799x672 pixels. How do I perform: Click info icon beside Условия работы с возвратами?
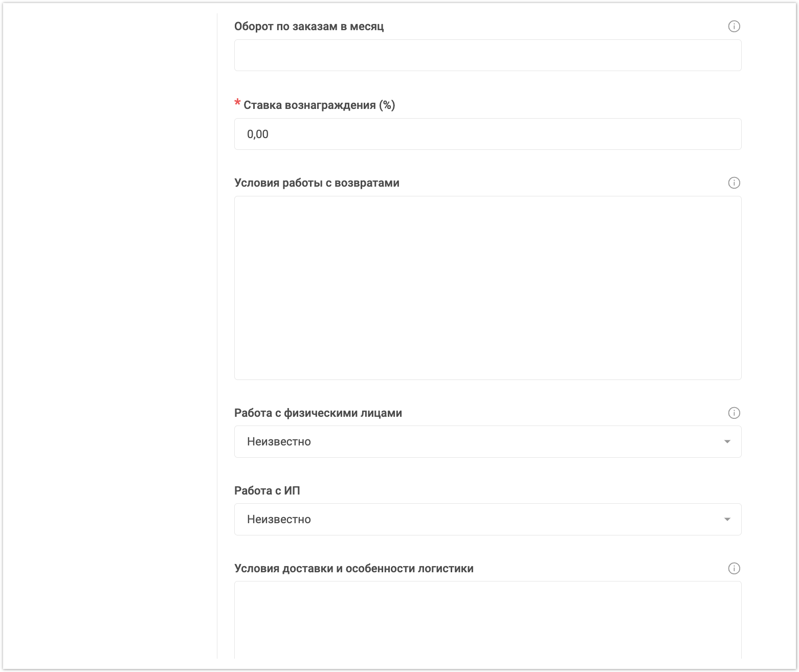(x=734, y=183)
